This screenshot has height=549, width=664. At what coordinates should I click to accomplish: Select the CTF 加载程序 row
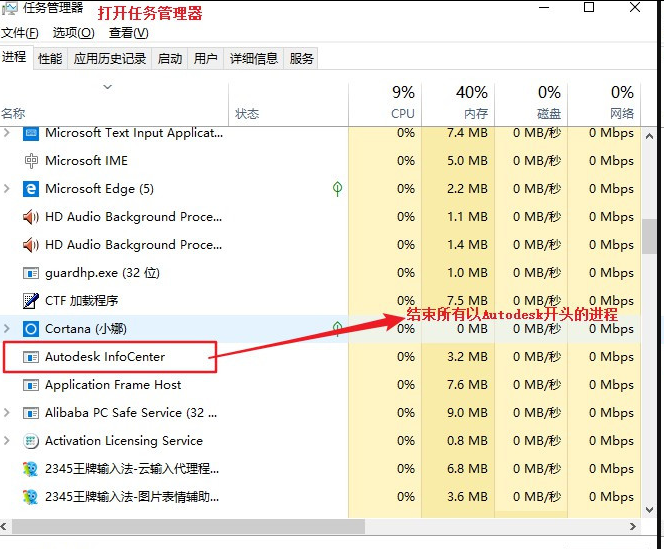coord(321,301)
